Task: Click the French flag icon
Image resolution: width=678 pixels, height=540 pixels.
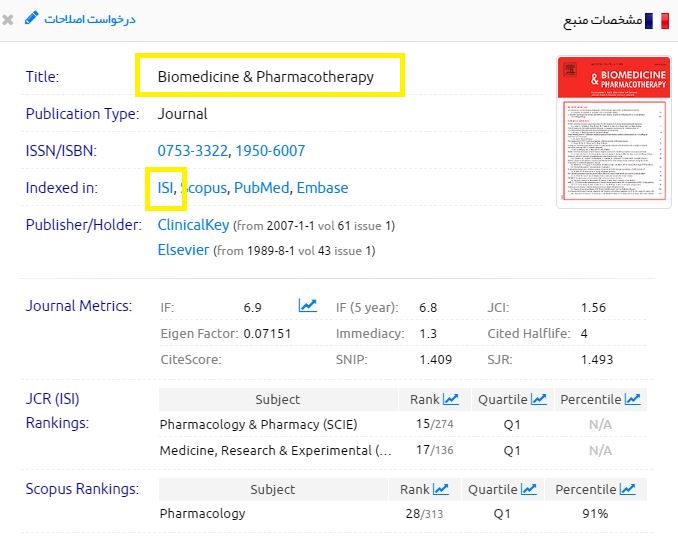Action: click(x=657, y=20)
